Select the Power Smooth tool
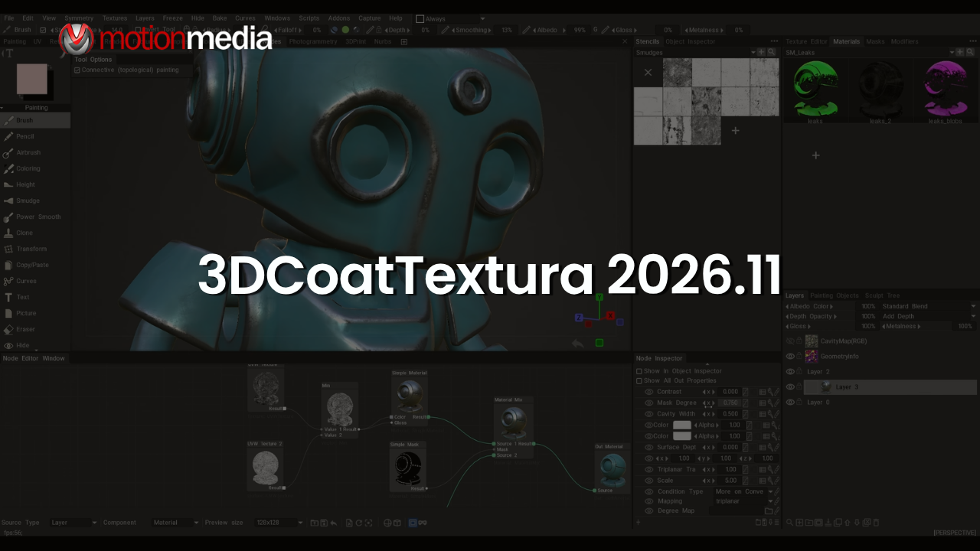The height and width of the screenshot is (551, 980). (x=35, y=217)
